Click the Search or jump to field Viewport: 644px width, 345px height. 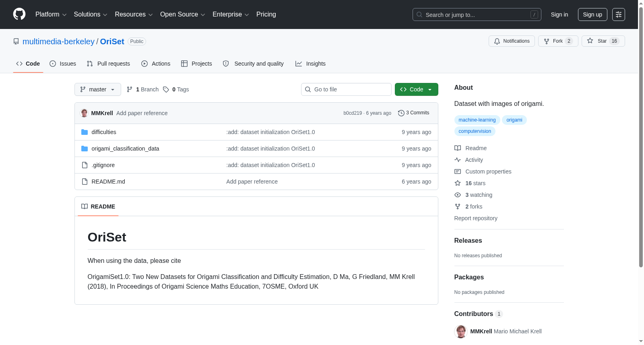coord(477,14)
